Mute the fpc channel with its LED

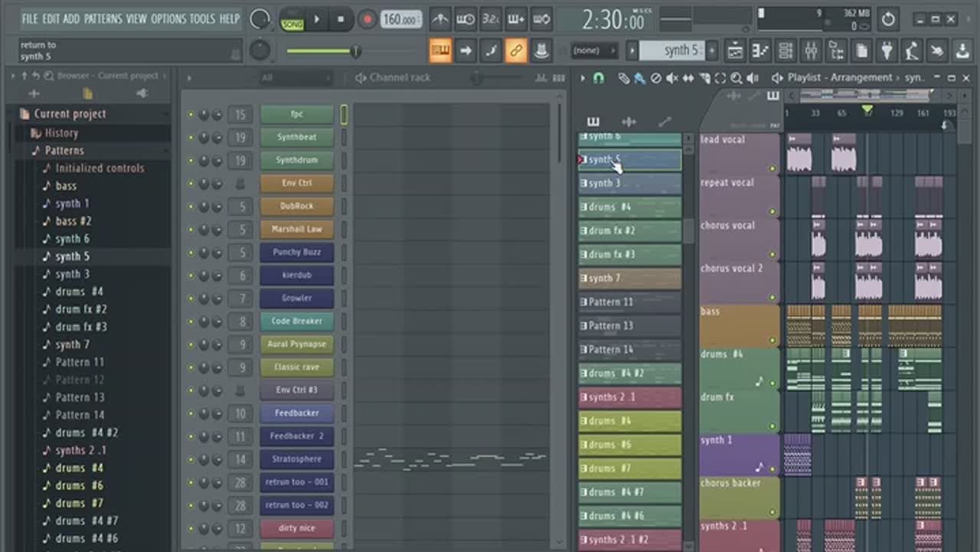(x=191, y=115)
